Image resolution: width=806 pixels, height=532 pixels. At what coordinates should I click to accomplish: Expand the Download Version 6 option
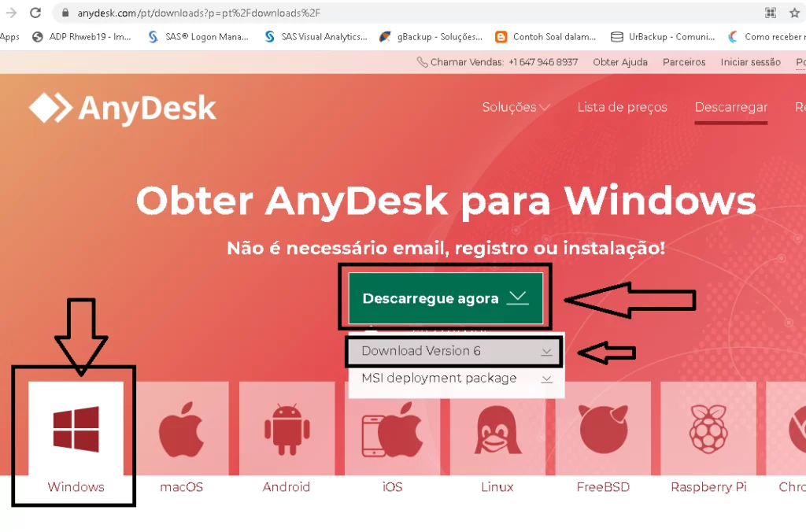pyautogui.click(x=456, y=351)
